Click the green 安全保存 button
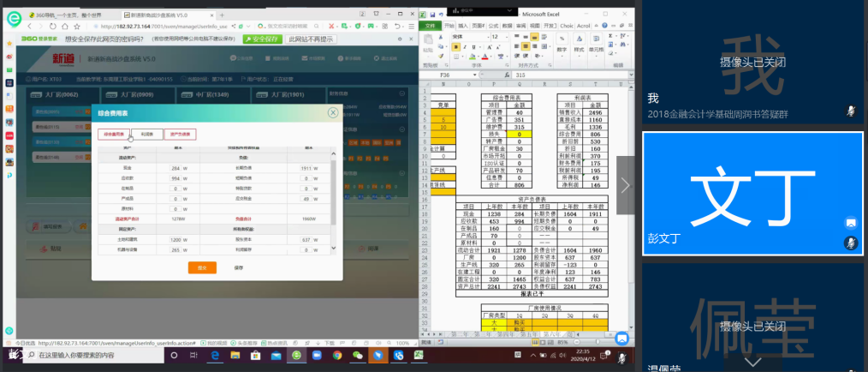 (263, 39)
